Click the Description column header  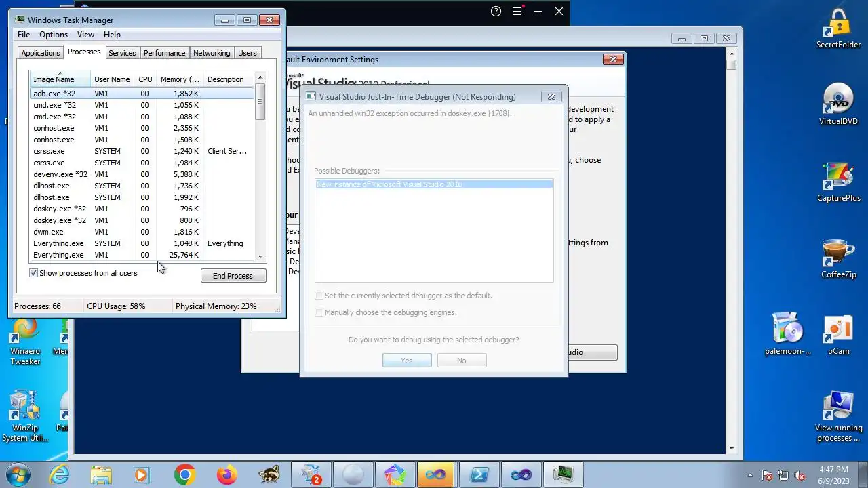tap(229, 79)
